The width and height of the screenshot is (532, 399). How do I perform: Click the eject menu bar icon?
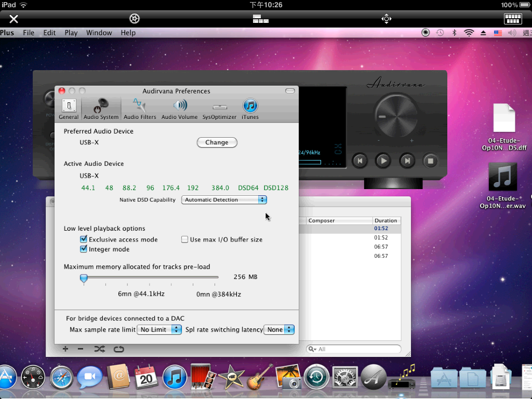coord(483,33)
